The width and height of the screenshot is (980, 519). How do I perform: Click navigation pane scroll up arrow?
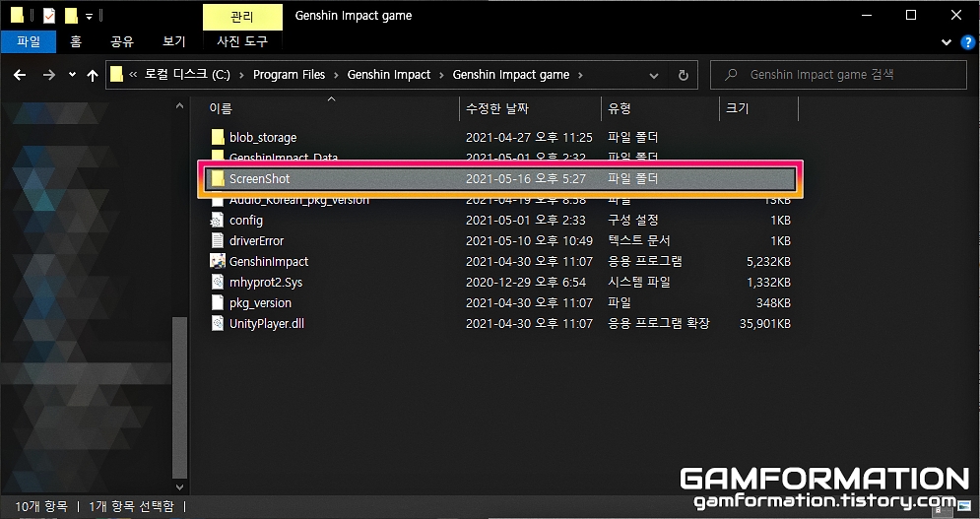coord(180,105)
